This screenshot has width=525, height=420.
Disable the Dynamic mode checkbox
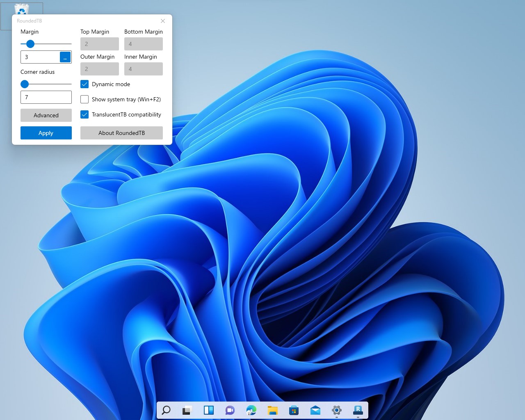84,84
